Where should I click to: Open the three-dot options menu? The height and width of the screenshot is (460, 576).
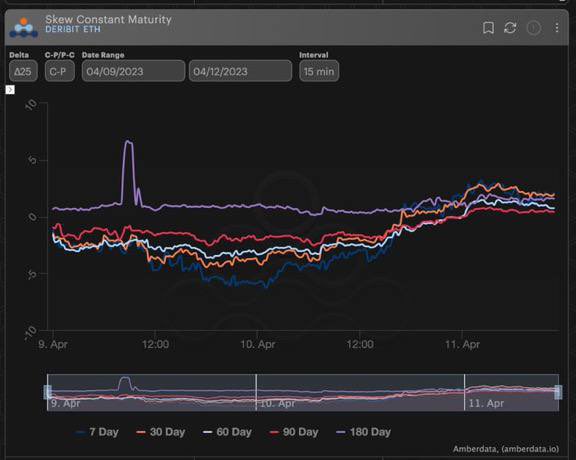point(557,28)
